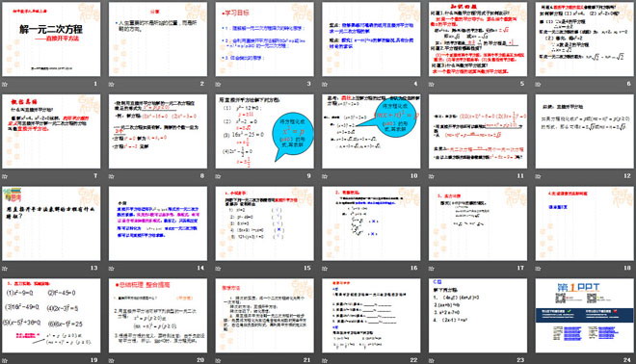Click the animation star icon under slide 20
The image size is (636, 364).
(x=112, y=360)
